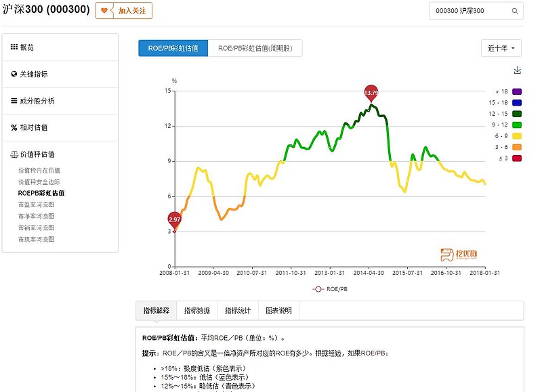Click the scale icon beside 价值秤估值
Image resolution: width=542 pixels, height=392 pixels.
click(x=14, y=154)
